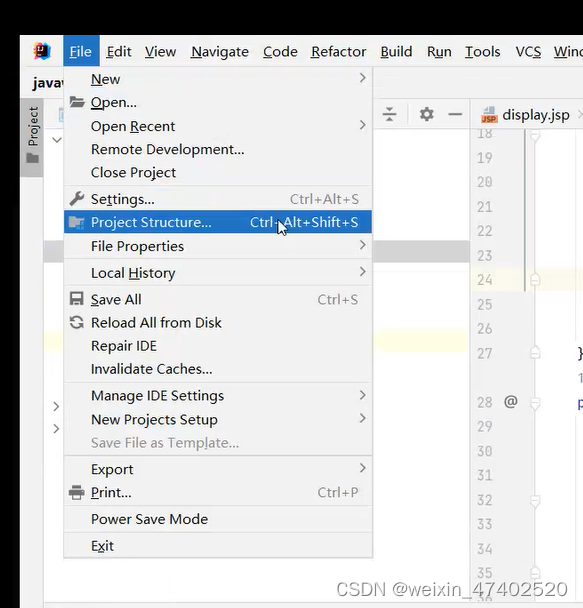Expand the Local History submenu

218,273
